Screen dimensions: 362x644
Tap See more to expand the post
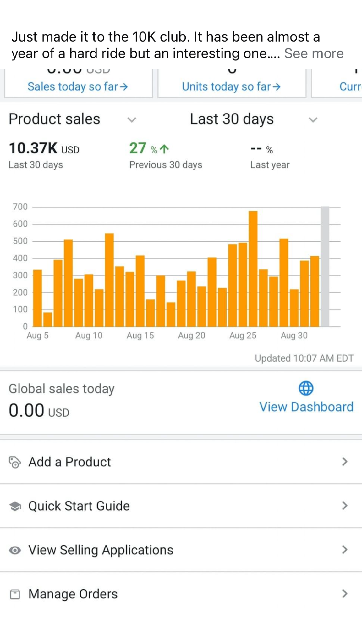[314, 53]
